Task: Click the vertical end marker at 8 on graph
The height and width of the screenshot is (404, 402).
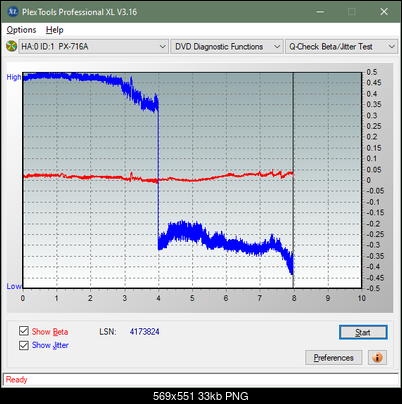Action: click(293, 180)
